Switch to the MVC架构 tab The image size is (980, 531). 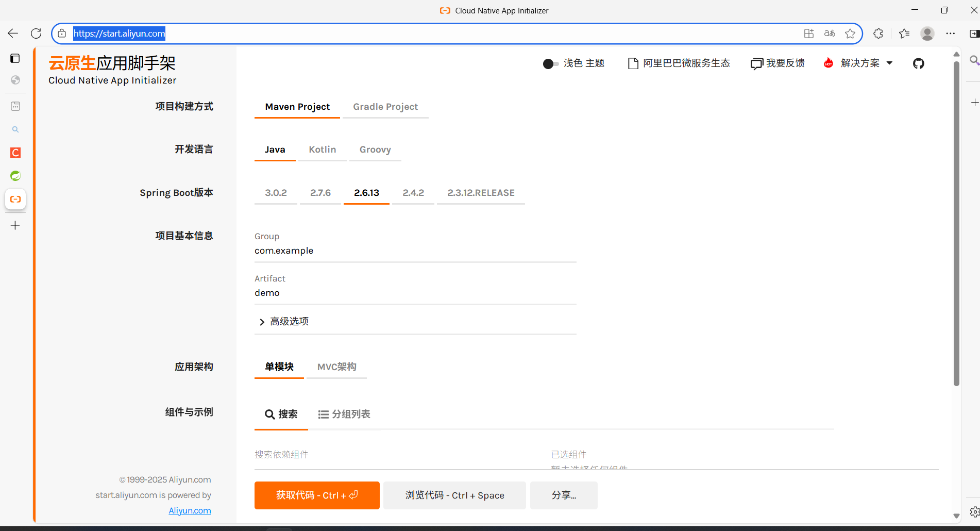click(336, 367)
